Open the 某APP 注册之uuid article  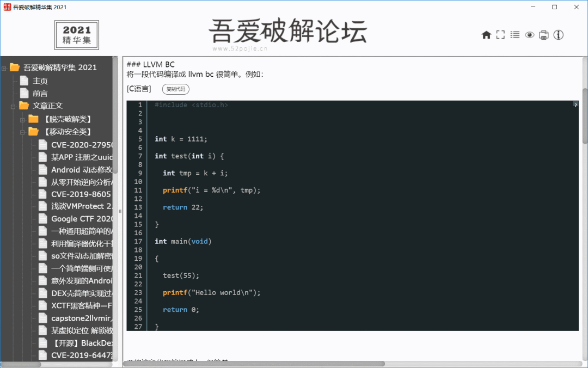(x=82, y=157)
